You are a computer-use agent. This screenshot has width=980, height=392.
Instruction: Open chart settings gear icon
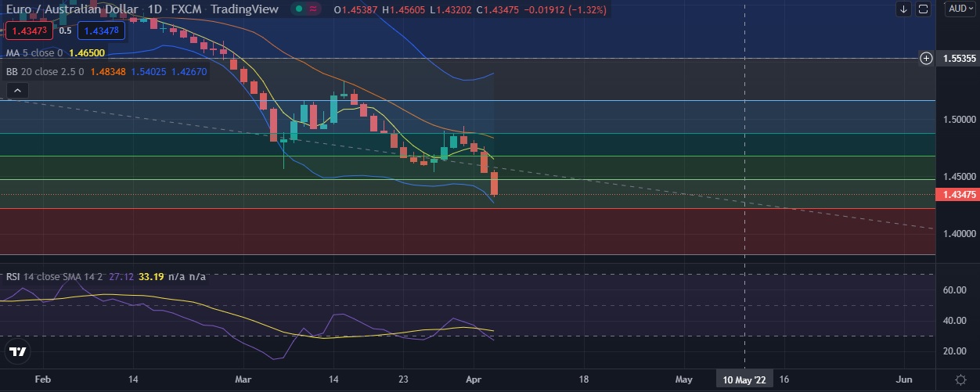960,379
